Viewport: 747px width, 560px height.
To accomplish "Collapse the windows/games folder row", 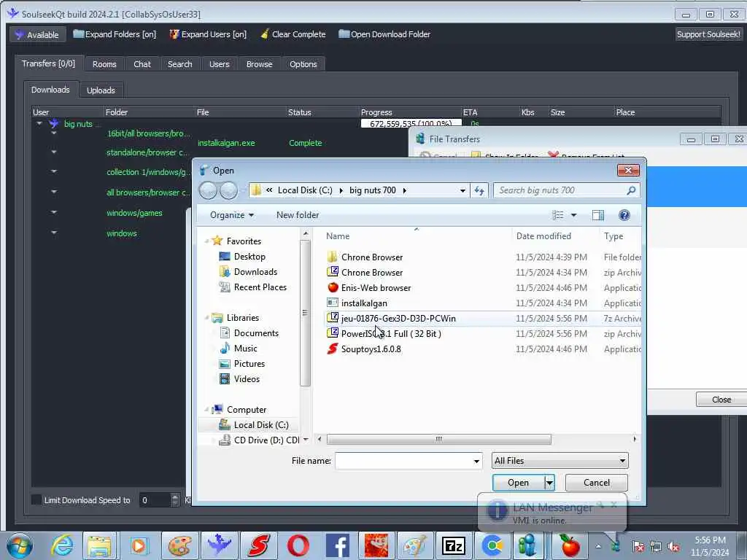I will [54, 212].
